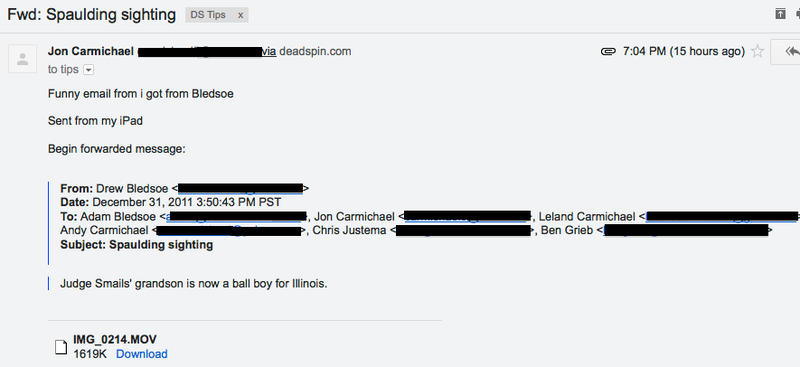Click Ben Grieb's redacted email address
Screen dimensions: 800x367
tap(686, 231)
